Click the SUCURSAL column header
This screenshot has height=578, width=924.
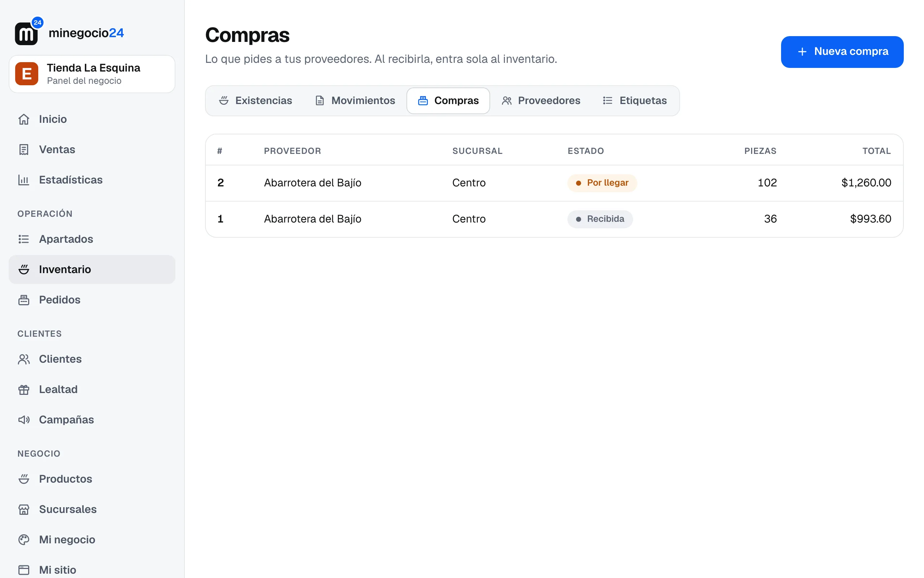click(477, 151)
